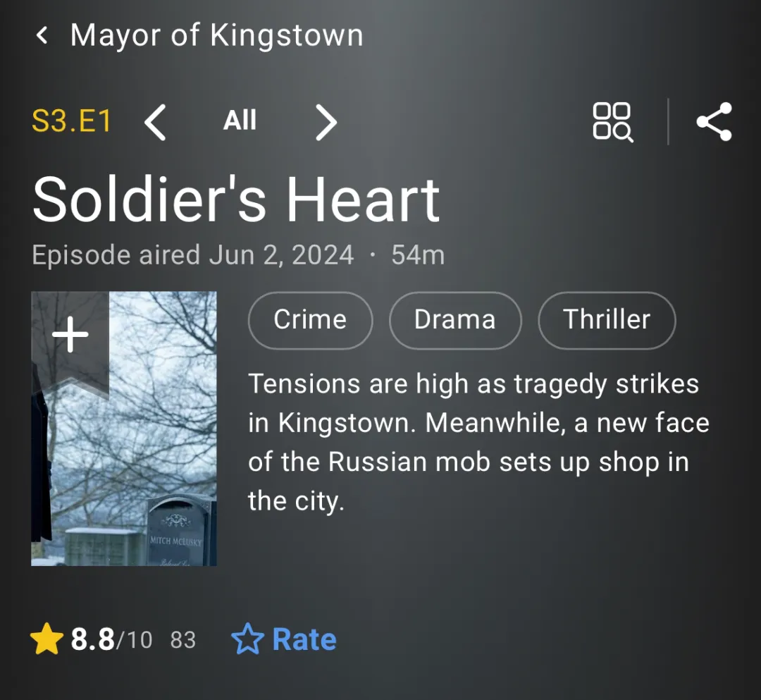View the 8.8/10 rating details
Screen dimensions: 761x700
click(111, 640)
